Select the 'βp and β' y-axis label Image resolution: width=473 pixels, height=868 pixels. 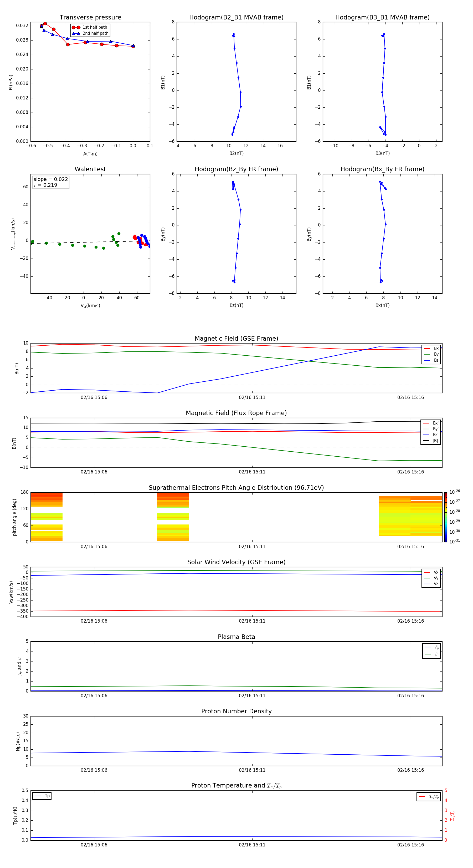click(20, 666)
